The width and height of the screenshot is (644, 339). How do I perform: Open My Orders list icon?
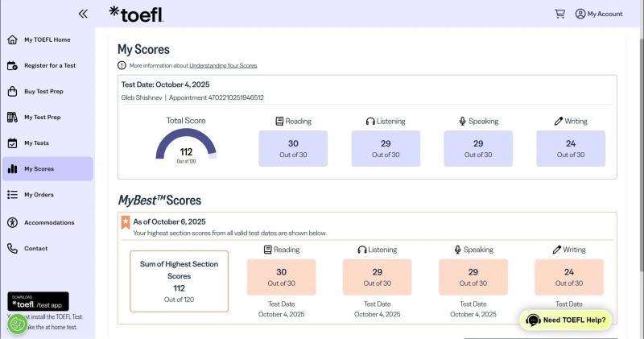click(x=12, y=195)
